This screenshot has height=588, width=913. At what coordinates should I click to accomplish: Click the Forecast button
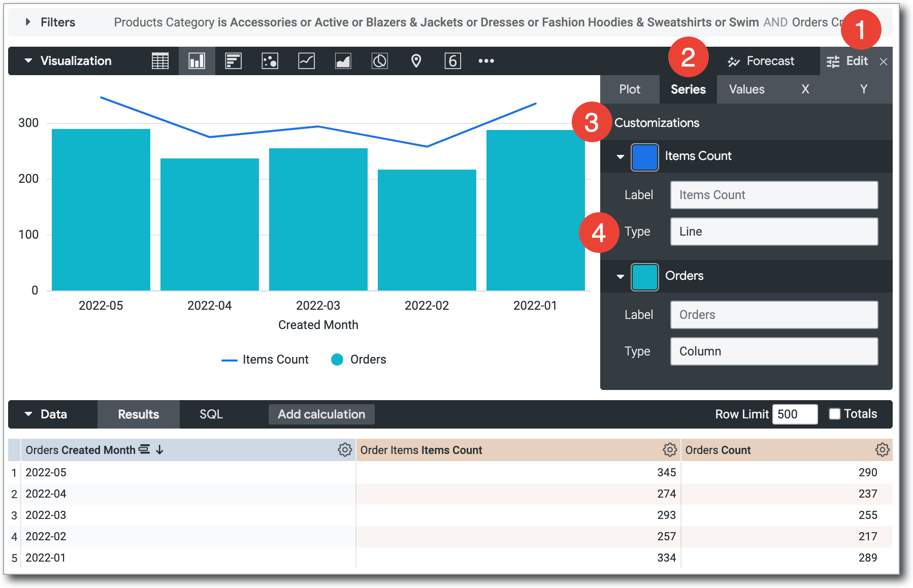[x=761, y=61]
